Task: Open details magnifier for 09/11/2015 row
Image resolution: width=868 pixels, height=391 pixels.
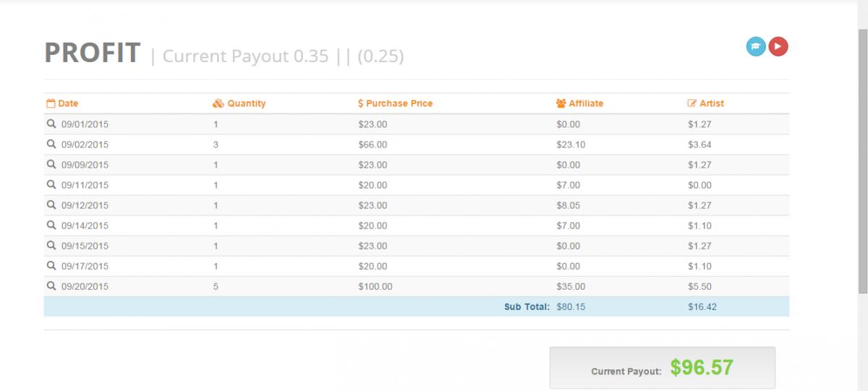Action: click(51, 185)
